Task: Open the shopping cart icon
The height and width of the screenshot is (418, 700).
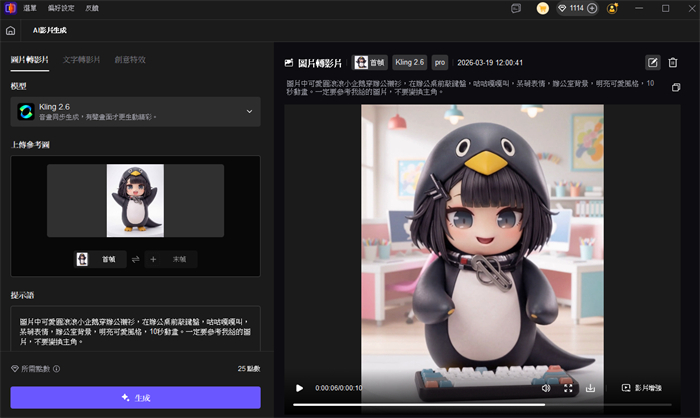Action: (x=542, y=8)
